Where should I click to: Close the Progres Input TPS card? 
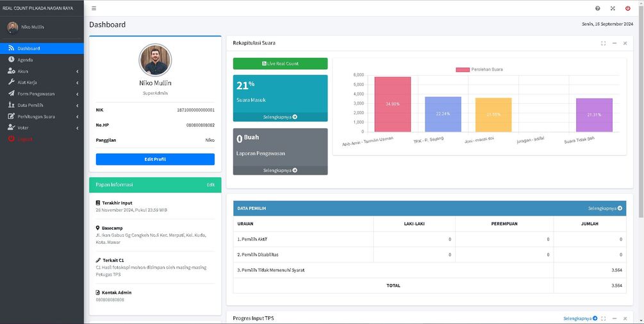(x=625, y=319)
